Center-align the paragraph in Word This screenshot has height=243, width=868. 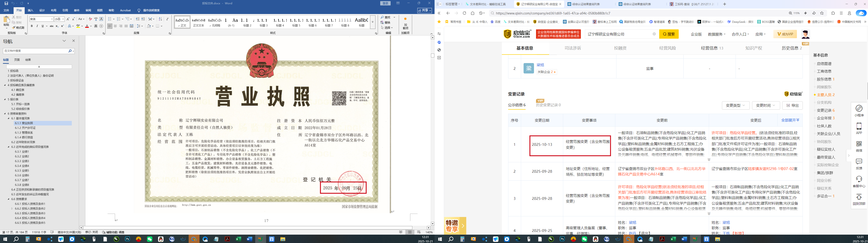115,26
